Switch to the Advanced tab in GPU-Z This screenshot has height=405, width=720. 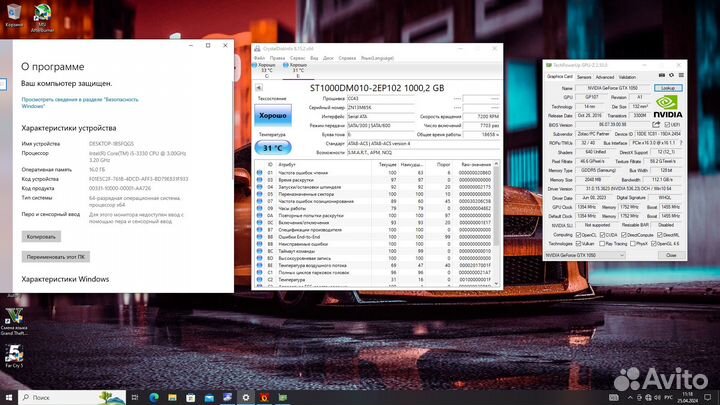605,77
